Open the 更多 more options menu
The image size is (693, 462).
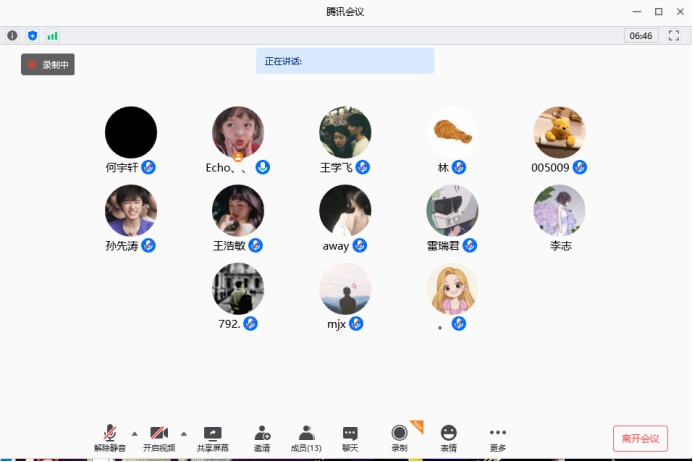pos(498,438)
